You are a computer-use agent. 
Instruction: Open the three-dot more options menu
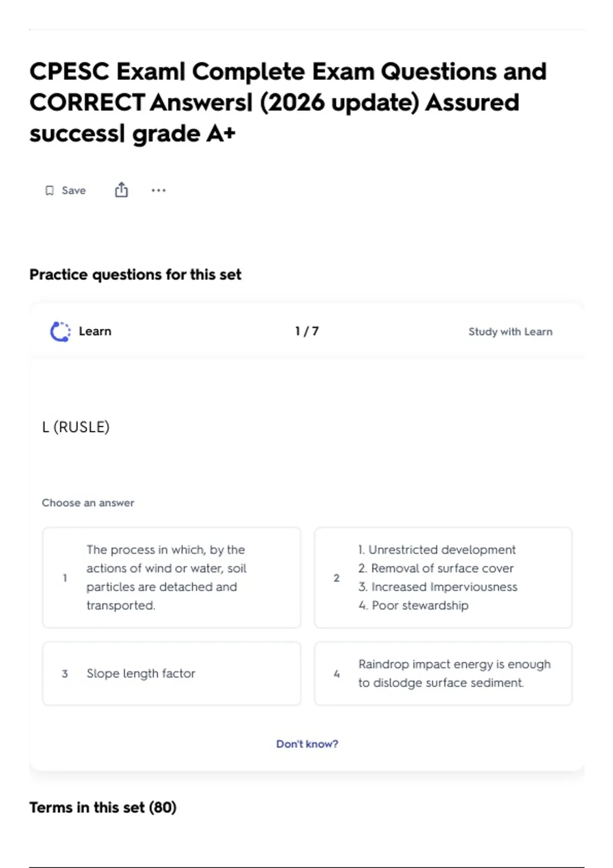158,190
